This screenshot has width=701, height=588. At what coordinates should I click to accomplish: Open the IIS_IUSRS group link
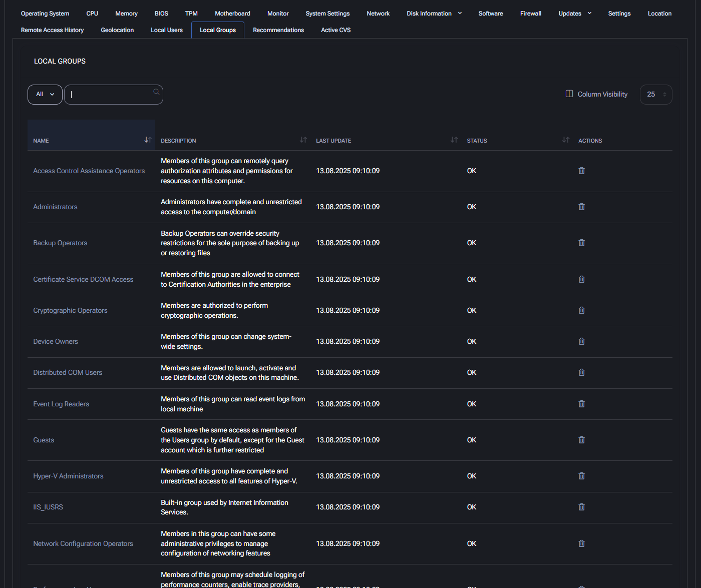48,507
